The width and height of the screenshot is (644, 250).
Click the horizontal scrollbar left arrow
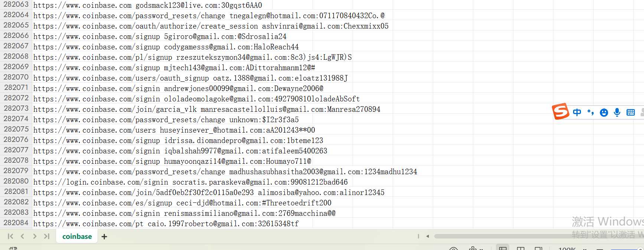pyautogui.click(x=428, y=236)
